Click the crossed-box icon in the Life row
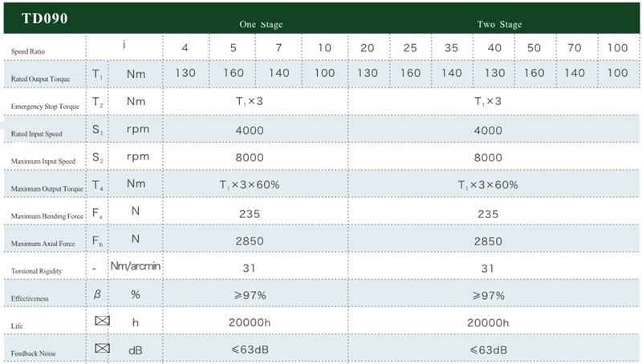Viewport: 642px width, 364px height. [101, 322]
